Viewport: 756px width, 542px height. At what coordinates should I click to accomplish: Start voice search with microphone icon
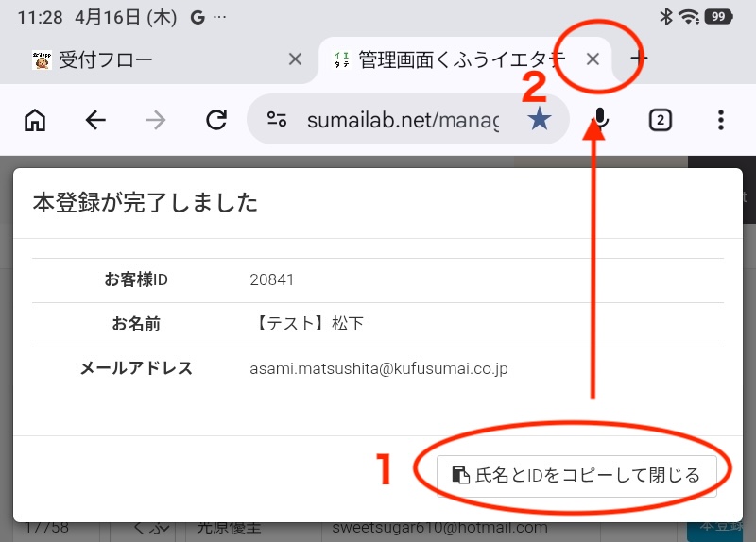click(x=600, y=119)
